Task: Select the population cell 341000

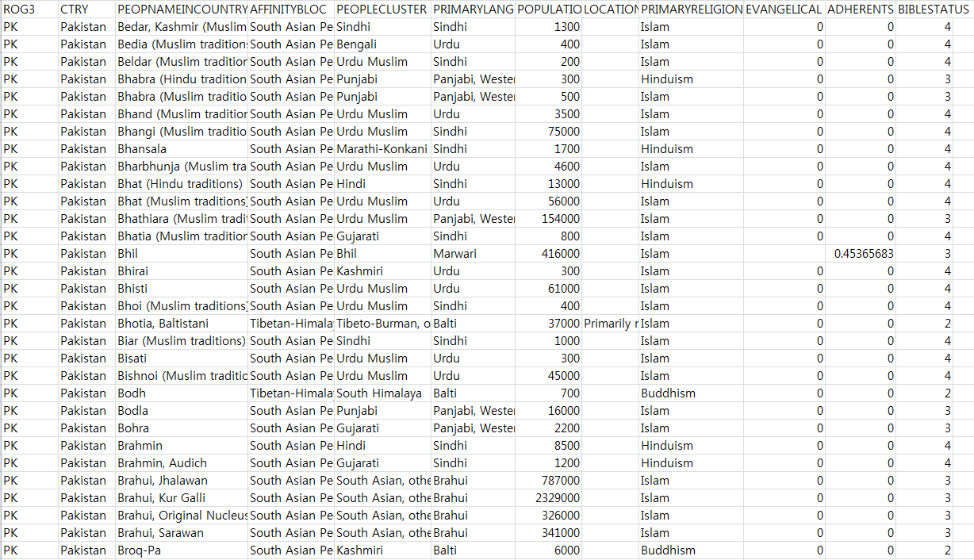Action: [x=549, y=533]
